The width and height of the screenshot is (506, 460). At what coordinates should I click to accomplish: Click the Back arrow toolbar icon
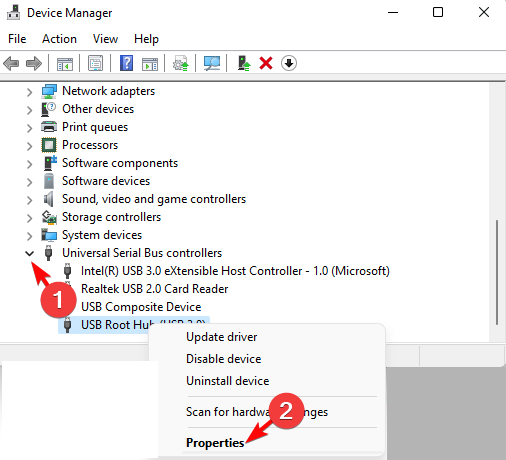[x=11, y=63]
